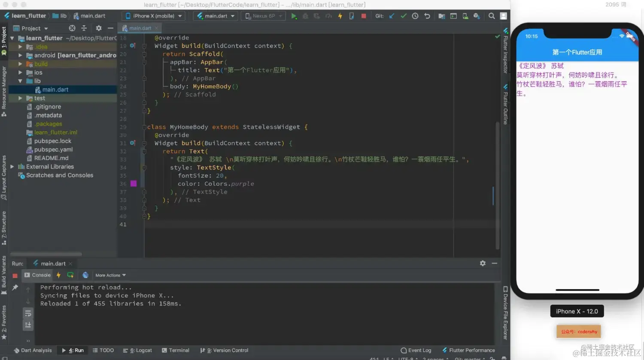This screenshot has width=644, height=360.
Task: Open the Dart Analysis tool tab
Action: point(33,350)
